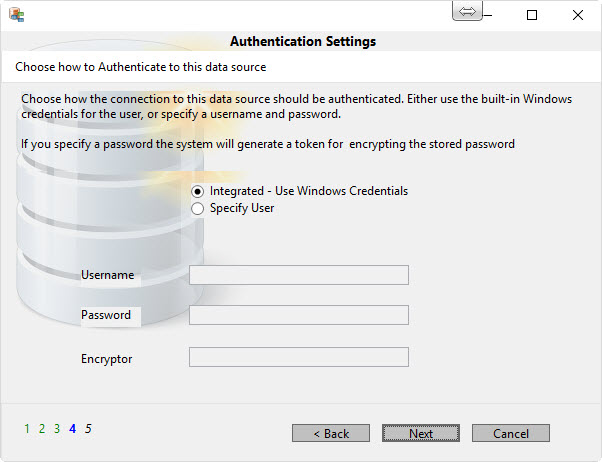Focus the Username text field
602x462 pixels.
299,275
